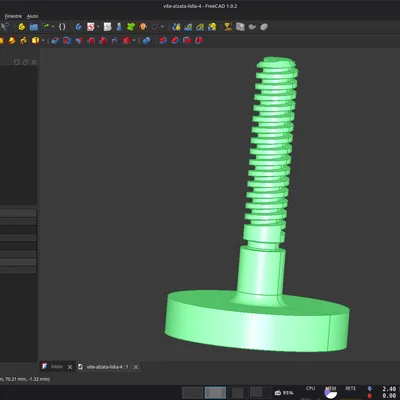Click the Groove feature icon
Viewport: 400px width, 400px height.
coord(79,41)
